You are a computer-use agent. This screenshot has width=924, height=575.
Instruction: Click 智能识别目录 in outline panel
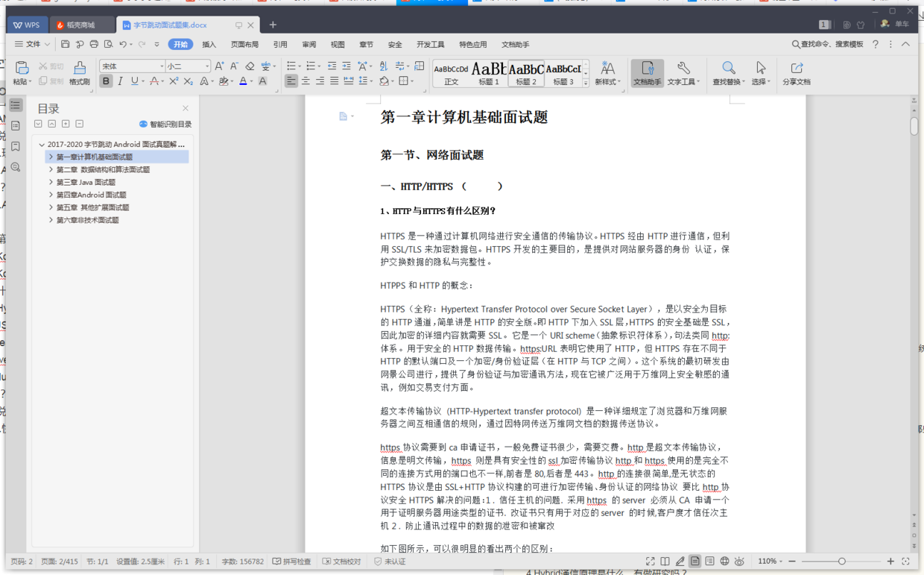click(x=165, y=125)
